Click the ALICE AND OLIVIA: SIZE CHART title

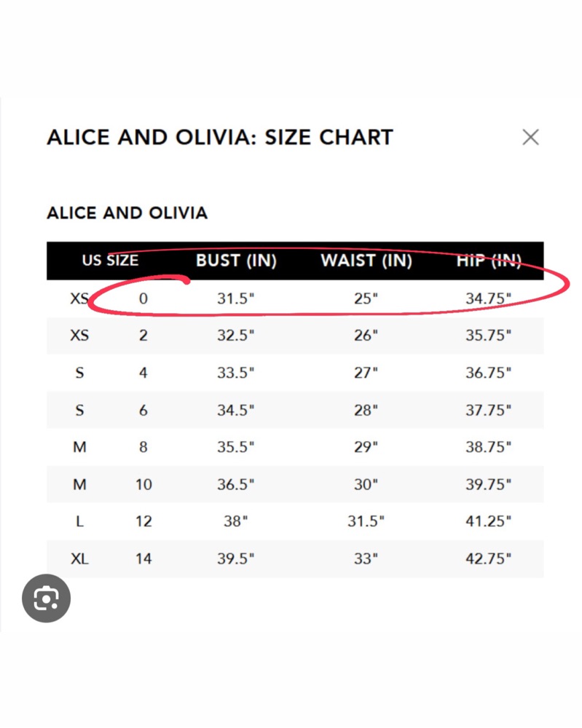point(220,138)
